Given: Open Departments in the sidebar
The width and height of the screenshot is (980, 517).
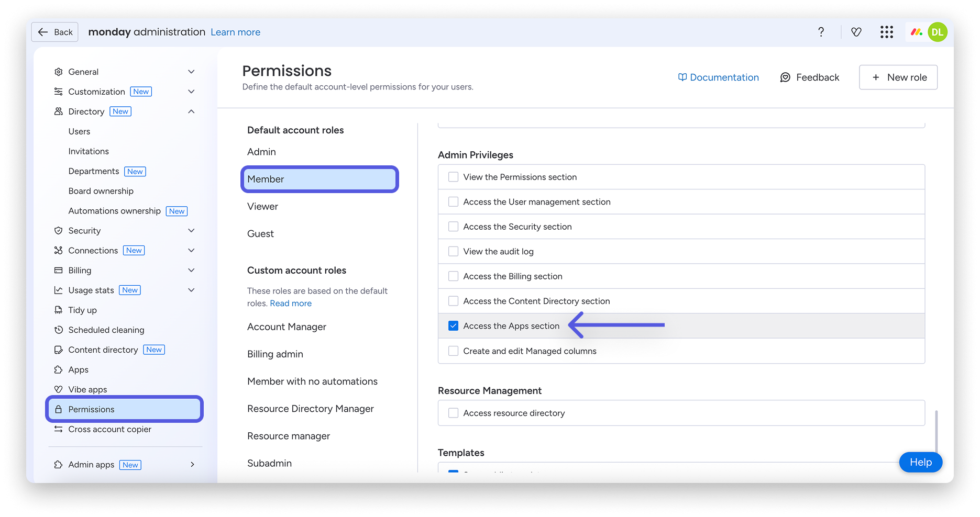Looking at the screenshot, I should click(94, 171).
